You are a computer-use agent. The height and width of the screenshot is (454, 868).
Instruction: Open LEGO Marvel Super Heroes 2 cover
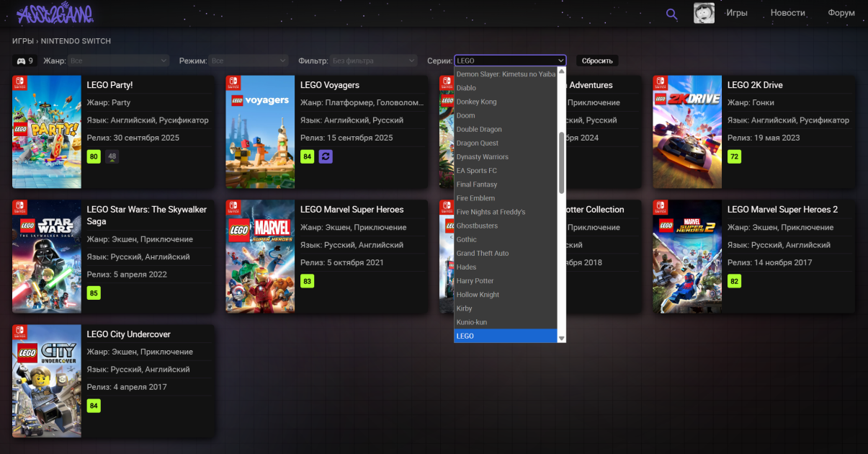point(687,257)
